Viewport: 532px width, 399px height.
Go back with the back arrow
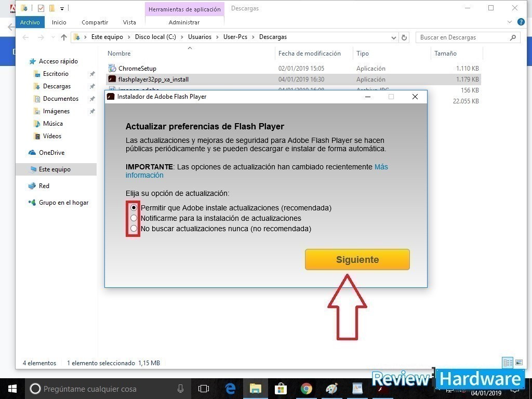point(25,37)
